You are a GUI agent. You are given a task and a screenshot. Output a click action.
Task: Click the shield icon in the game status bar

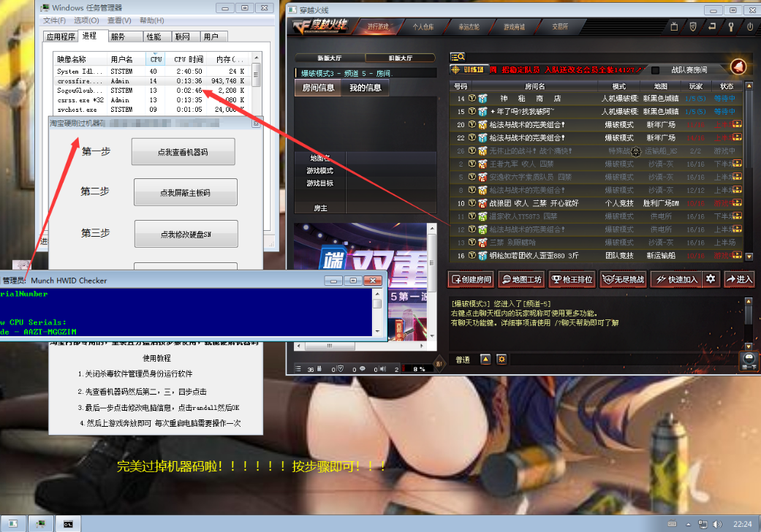341,369
